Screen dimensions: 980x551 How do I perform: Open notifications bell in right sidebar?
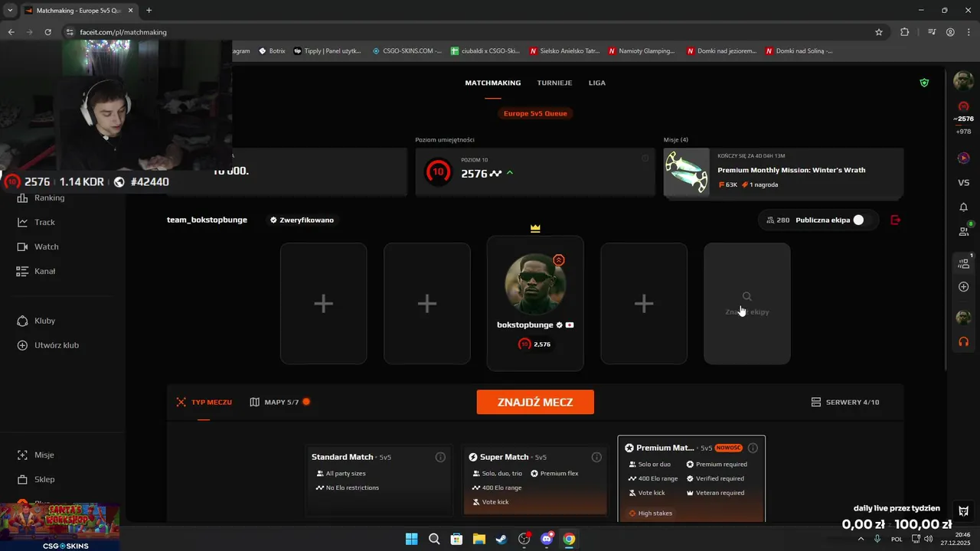pyautogui.click(x=963, y=207)
